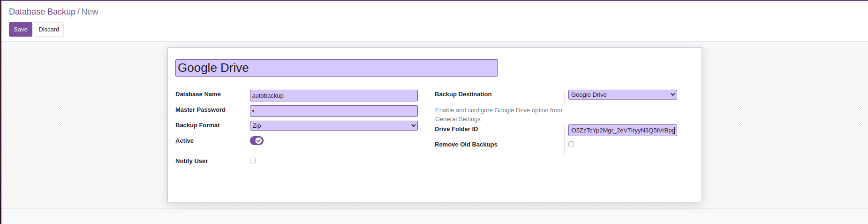Select the Master Password input
868x224 pixels.
tap(333, 111)
